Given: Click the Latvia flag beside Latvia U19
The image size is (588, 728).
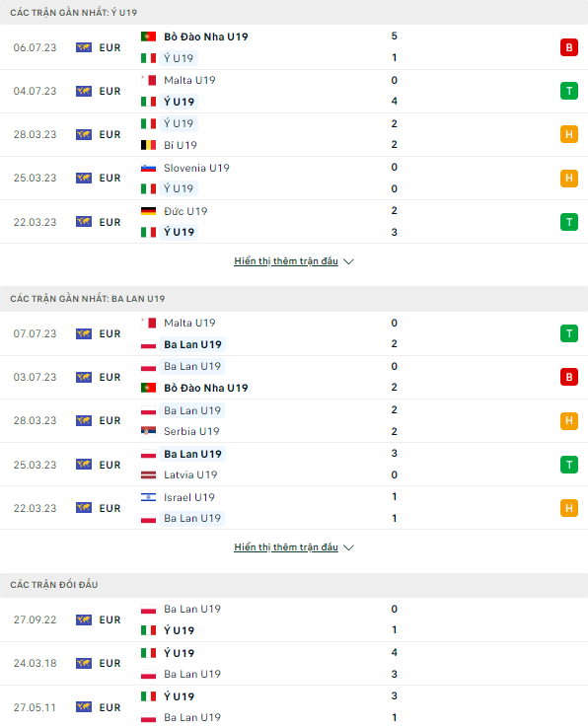Looking at the screenshot, I should coord(148,474).
